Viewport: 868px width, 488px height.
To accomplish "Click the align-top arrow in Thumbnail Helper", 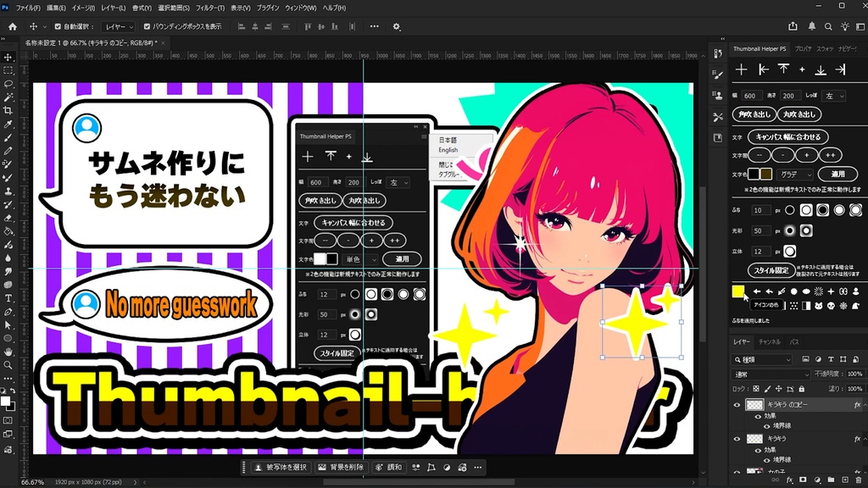I will pyautogui.click(x=782, y=69).
